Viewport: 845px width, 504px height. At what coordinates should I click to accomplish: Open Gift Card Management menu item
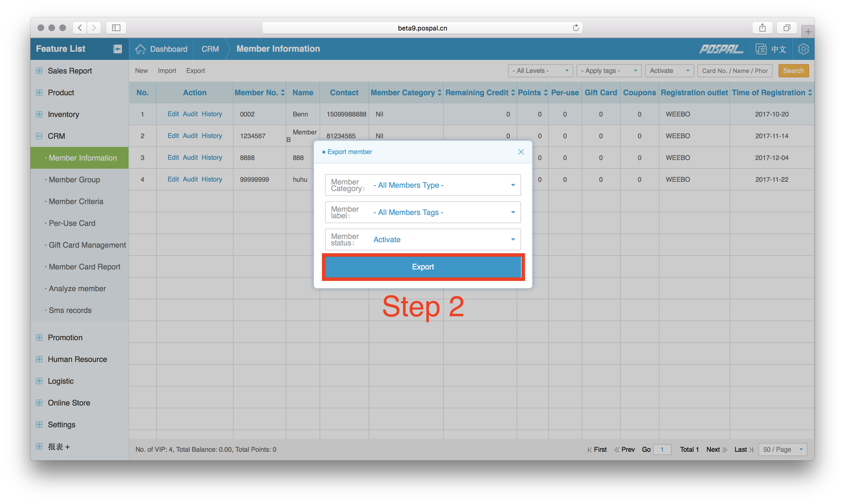87,245
